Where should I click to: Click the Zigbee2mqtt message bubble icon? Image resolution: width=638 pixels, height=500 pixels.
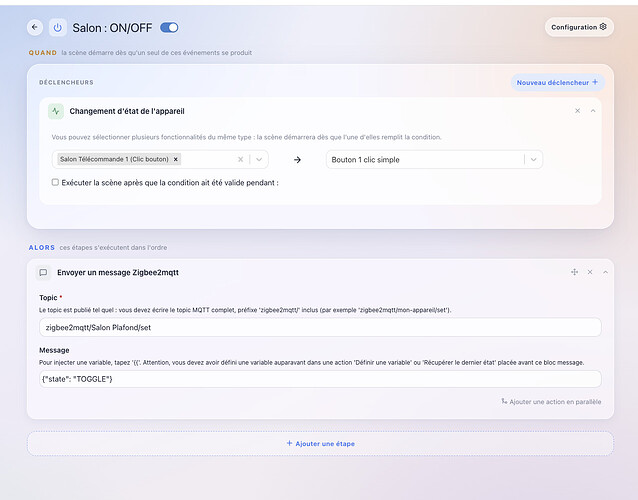(43, 273)
